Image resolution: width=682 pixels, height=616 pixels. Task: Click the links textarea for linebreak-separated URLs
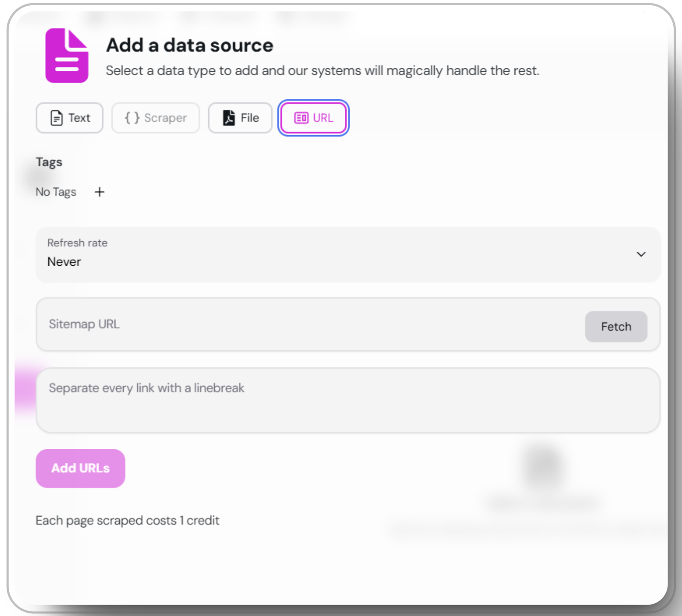tap(348, 400)
